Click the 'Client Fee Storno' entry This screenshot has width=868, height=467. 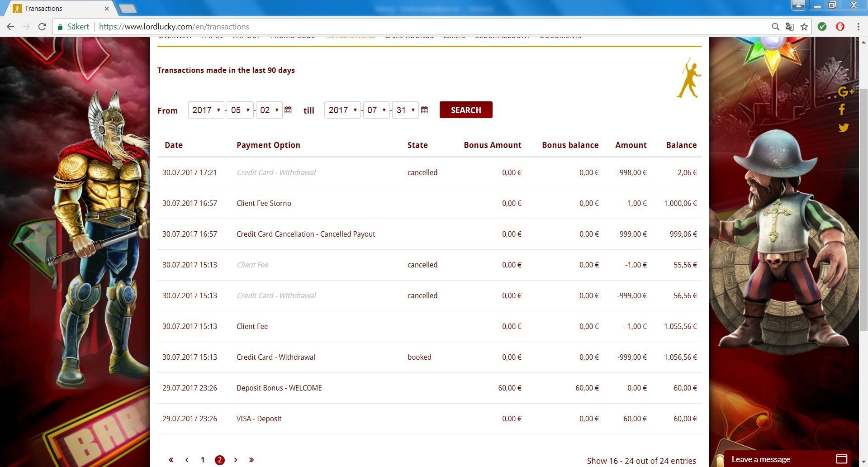(x=264, y=203)
